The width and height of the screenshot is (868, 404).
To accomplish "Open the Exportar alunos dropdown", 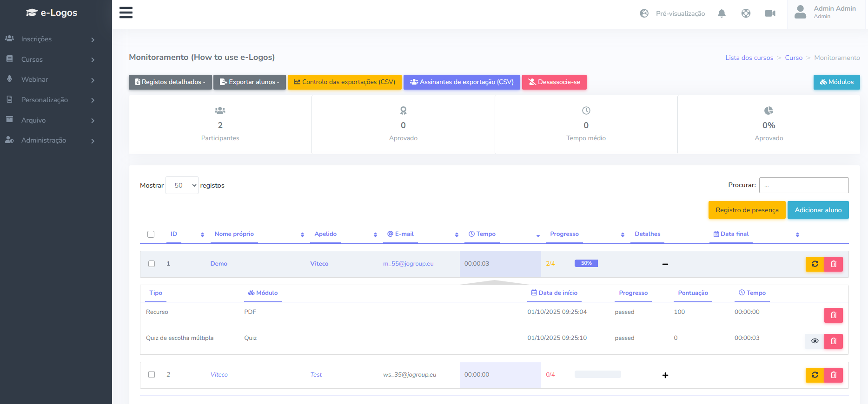I will coord(250,82).
